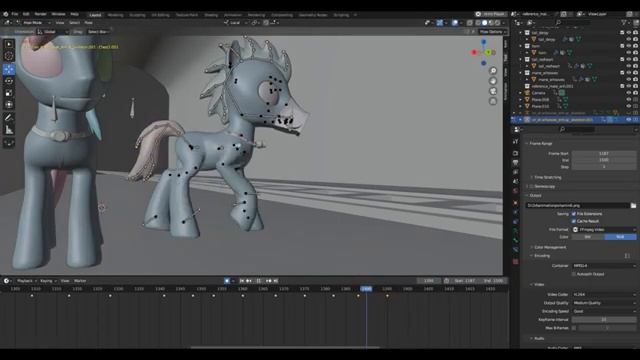The width and height of the screenshot is (640, 360).
Task: Select the Rotate tool in the left toolbar
Action: (9, 81)
